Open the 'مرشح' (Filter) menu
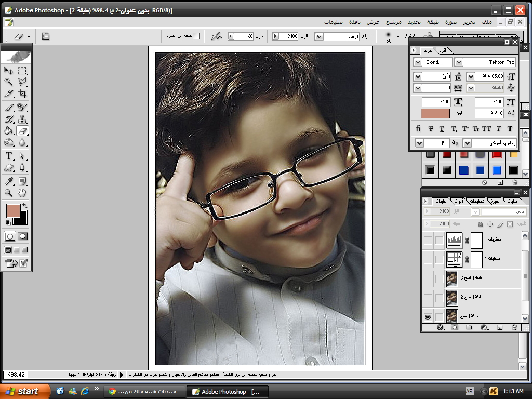 coord(394,22)
